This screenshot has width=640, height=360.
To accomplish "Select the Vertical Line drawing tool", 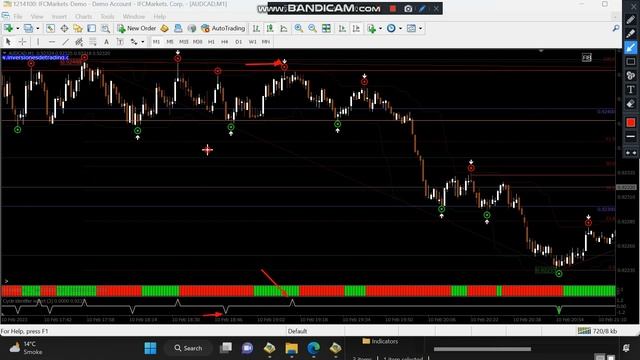I will pyautogui.click(x=38, y=42).
